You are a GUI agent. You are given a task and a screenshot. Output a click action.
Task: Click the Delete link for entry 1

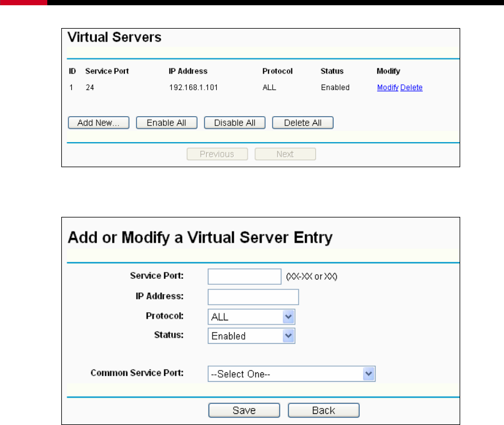[x=411, y=88]
